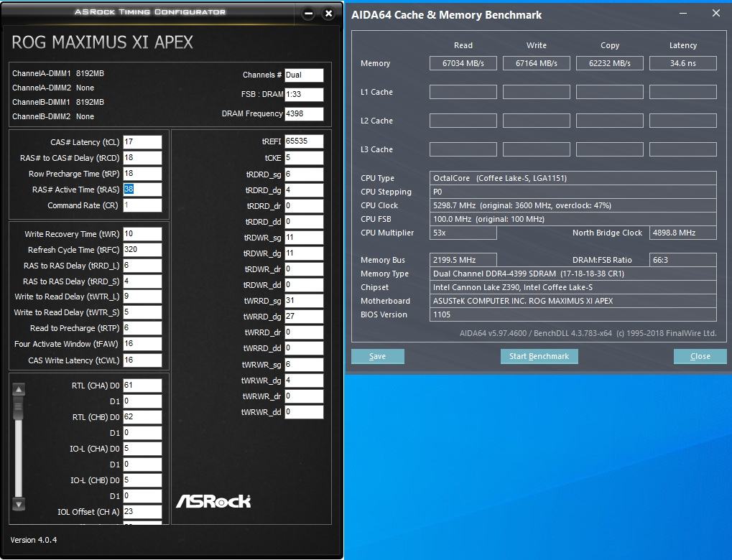Screen dimensions: 732x560
Task: Select the IO-L (CHB) D0 field
Action: point(142,480)
